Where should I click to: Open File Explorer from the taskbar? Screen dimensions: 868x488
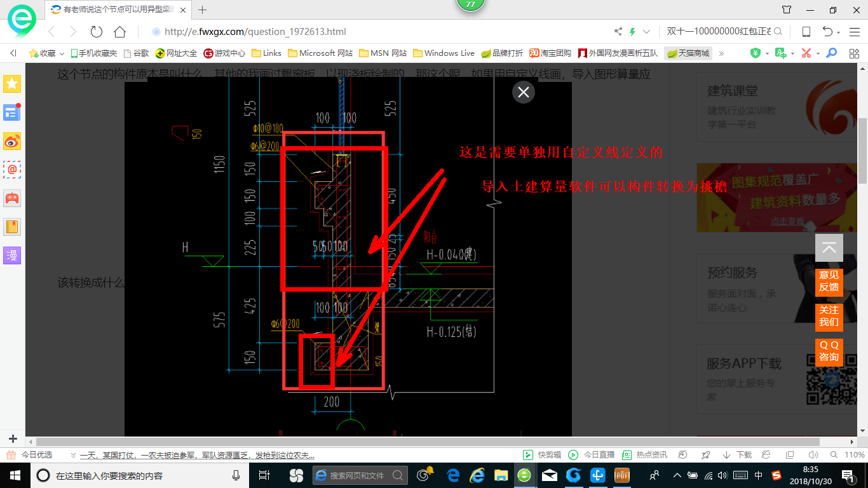[x=501, y=475]
